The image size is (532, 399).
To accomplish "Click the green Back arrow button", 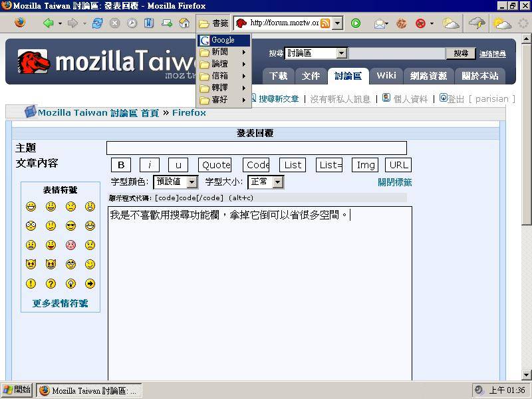I will [48, 23].
